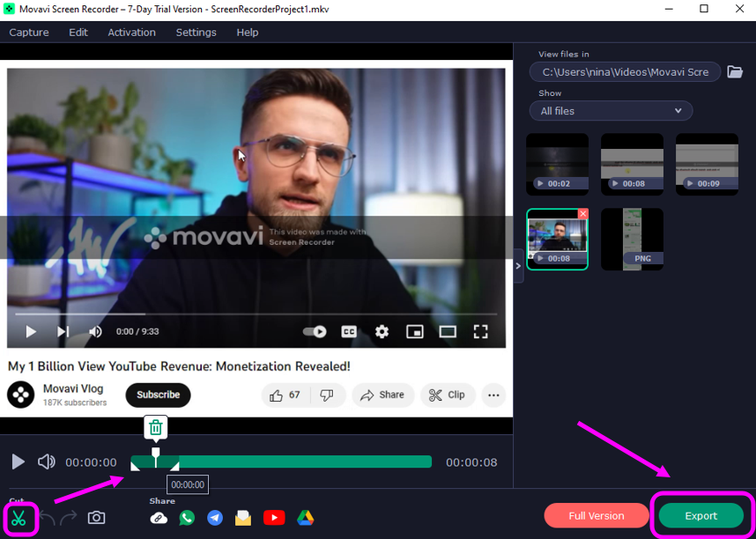Screen dimensions: 756x539
Task: Open the output folder icon
Action: (x=735, y=72)
